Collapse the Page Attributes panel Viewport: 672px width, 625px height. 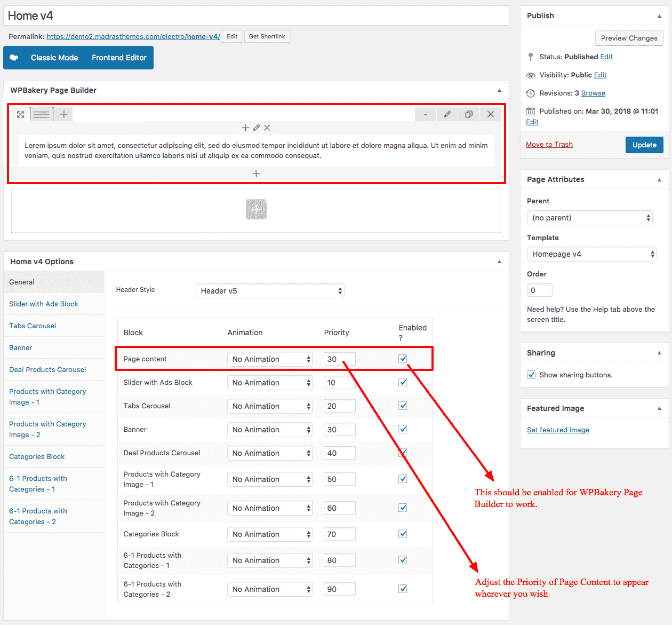click(x=659, y=180)
